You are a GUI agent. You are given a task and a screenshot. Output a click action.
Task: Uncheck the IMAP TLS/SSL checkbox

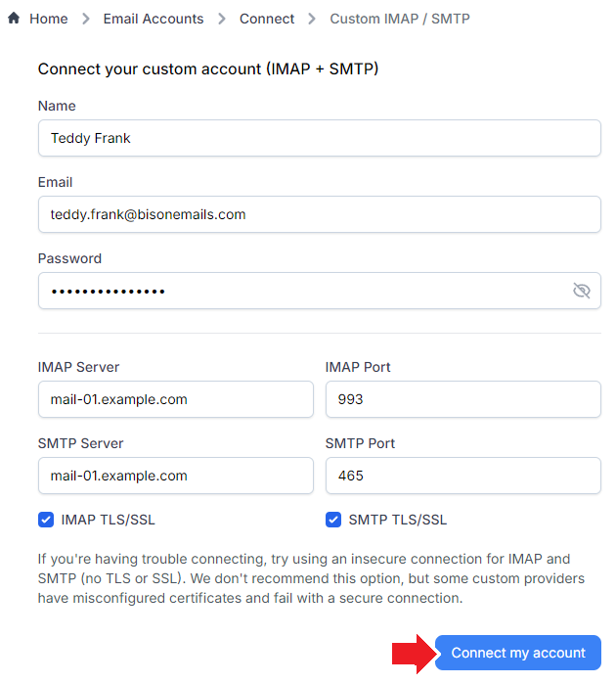(46, 520)
